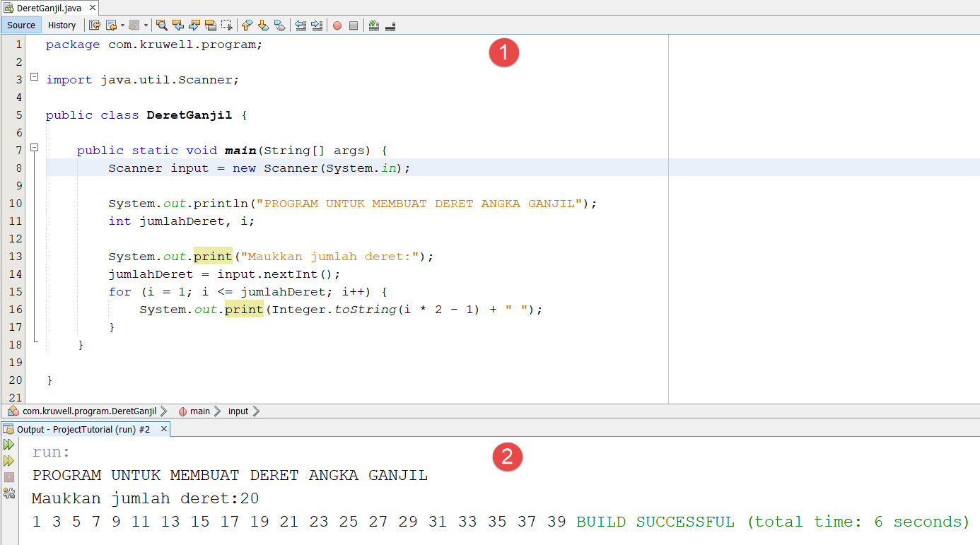Click class name DeretGanjil on line 5

click(189, 115)
